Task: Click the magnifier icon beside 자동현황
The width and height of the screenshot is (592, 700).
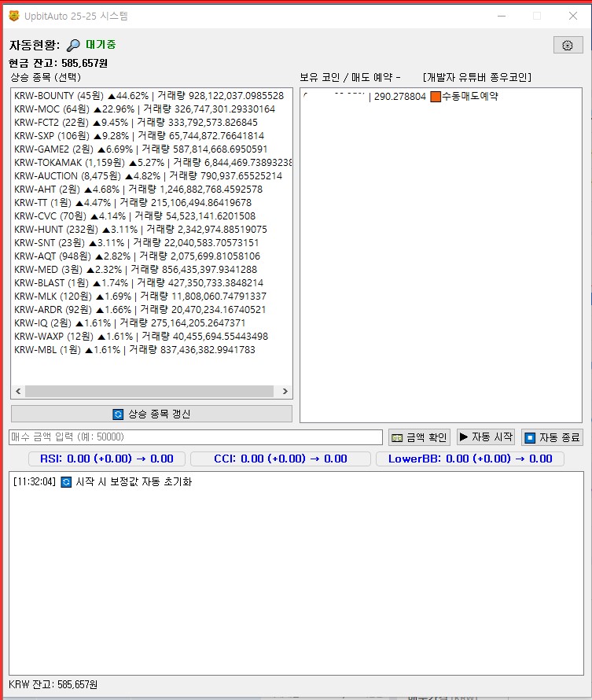Action: 73,46
